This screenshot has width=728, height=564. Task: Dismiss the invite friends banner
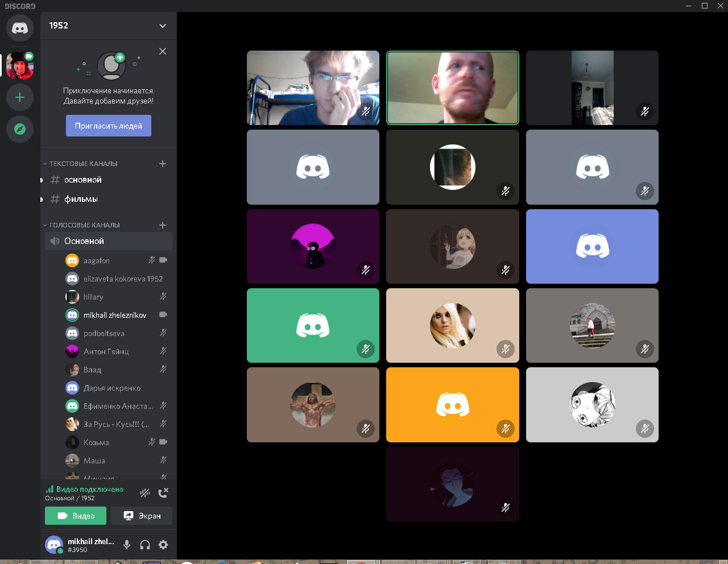pos(163,51)
